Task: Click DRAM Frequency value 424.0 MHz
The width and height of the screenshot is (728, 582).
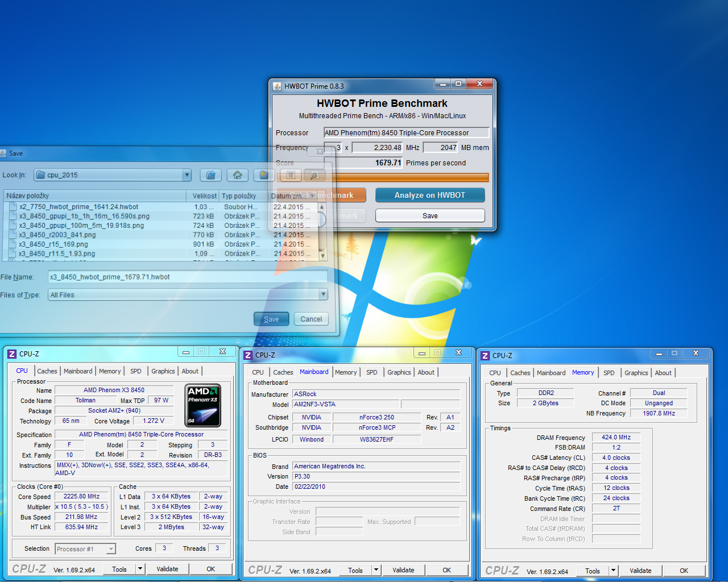Action: pos(616,437)
